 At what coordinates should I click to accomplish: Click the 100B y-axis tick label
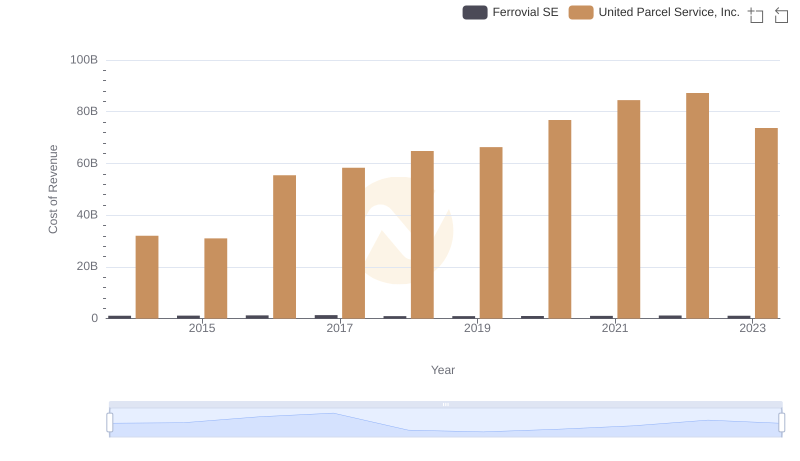point(83,60)
